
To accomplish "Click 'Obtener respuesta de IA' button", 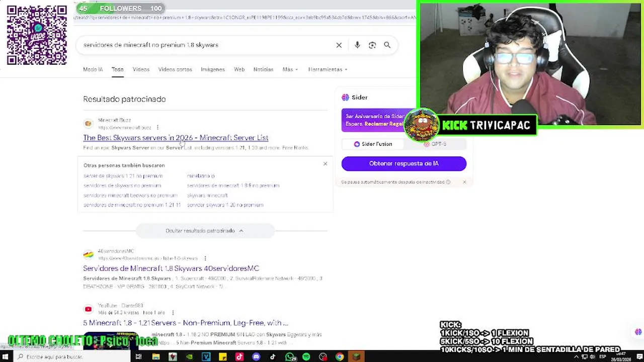I will (x=404, y=163).
